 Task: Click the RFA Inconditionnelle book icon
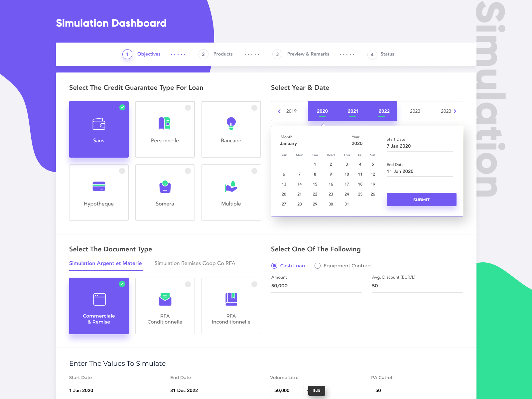coord(231,299)
